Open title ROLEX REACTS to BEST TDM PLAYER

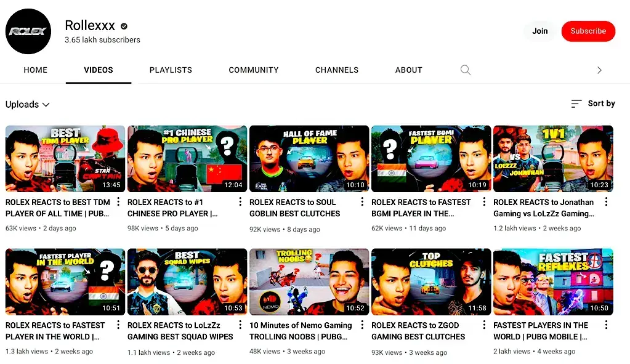57,208
